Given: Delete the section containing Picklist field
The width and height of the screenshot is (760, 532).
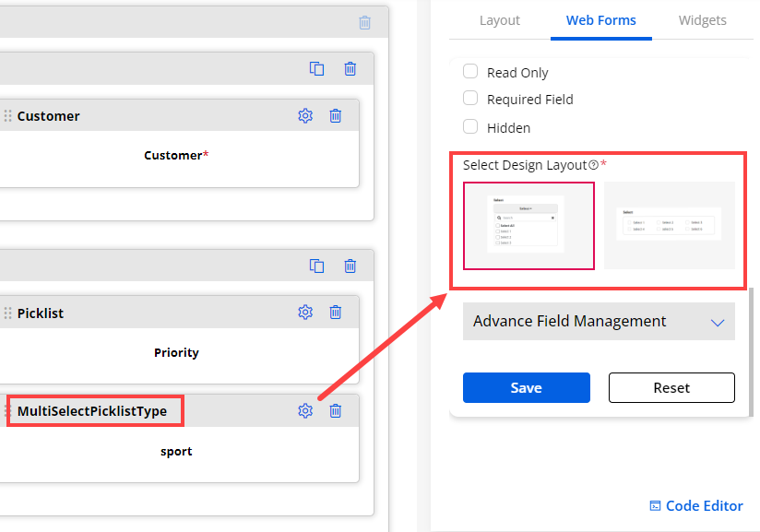Looking at the screenshot, I should click(x=350, y=266).
